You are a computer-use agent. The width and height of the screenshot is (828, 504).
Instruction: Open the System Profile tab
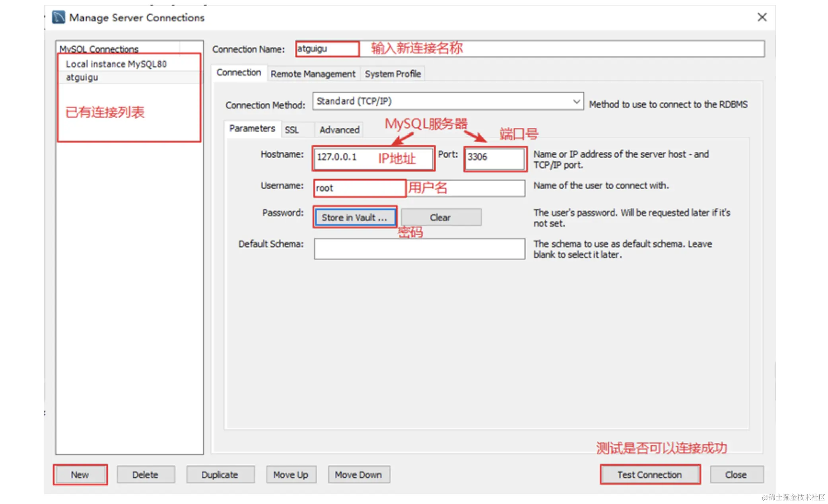click(393, 74)
